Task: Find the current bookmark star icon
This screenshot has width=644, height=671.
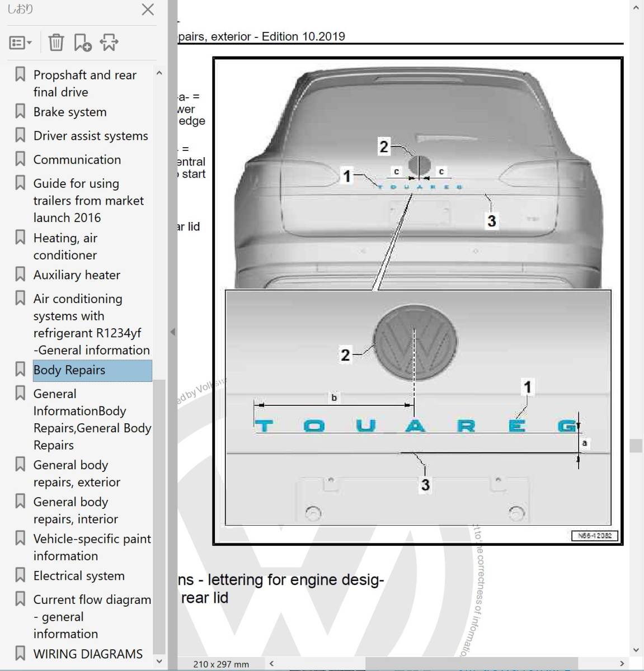Action: 109,42
